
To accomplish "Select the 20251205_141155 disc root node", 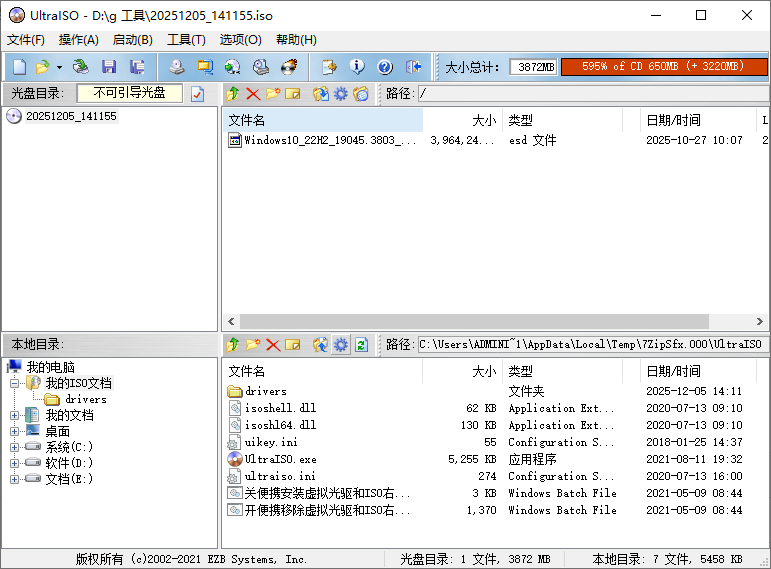I will pyautogui.click(x=71, y=116).
